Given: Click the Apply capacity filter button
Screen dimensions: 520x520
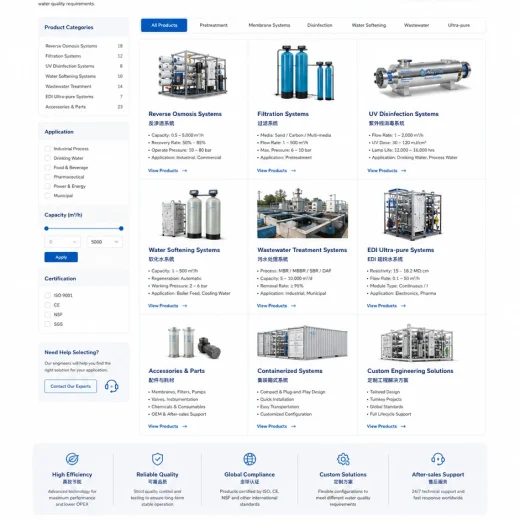Looking at the screenshot, I should pyautogui.click(x=61, y=257).
